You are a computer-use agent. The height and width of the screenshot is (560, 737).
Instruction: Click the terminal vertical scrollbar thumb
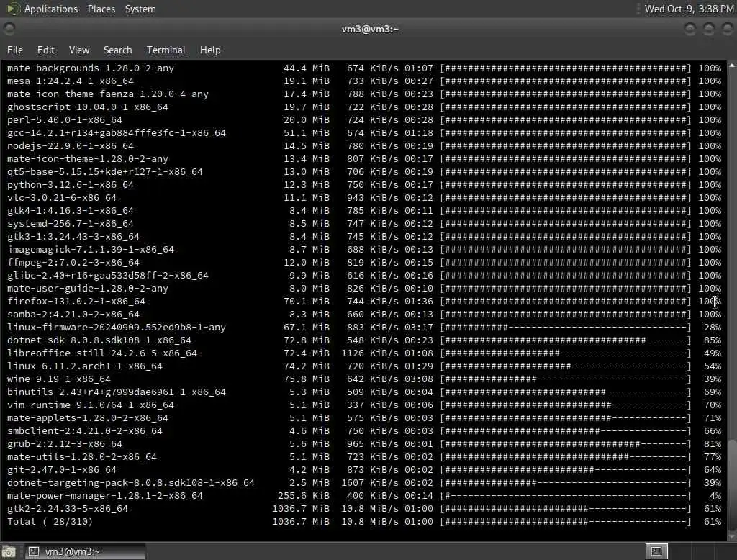(732, 484)
